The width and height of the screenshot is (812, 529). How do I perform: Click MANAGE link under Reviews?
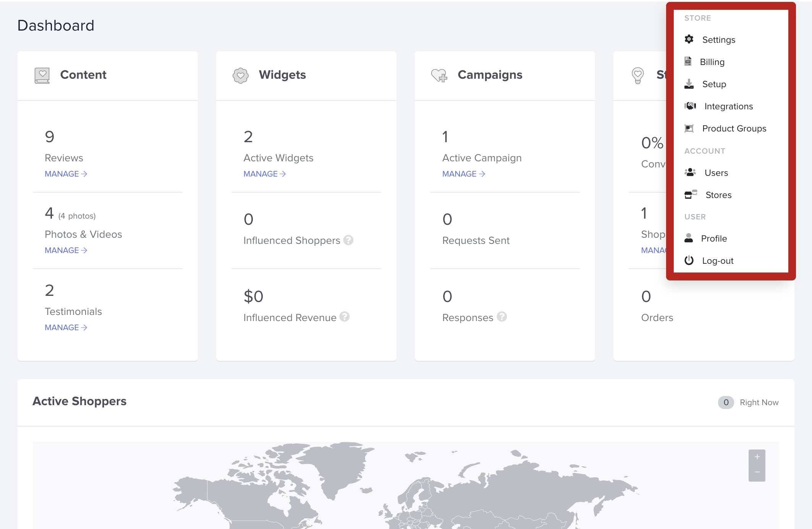[66, 174]
